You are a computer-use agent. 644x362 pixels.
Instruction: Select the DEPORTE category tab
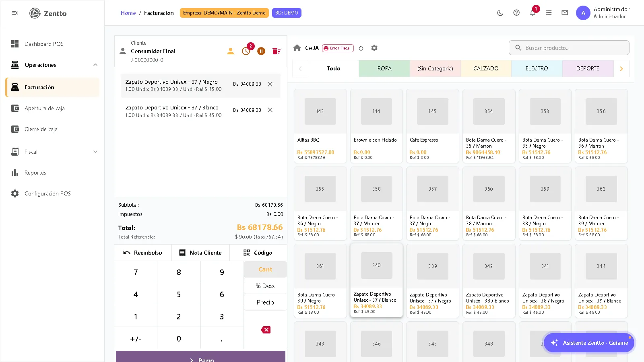tap(588, 69)
